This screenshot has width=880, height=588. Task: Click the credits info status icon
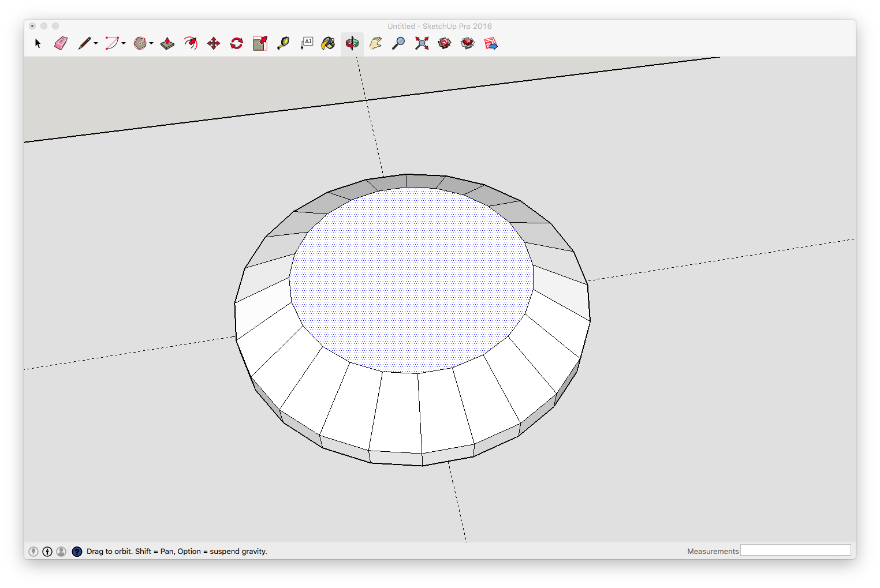tap(47, 552)
